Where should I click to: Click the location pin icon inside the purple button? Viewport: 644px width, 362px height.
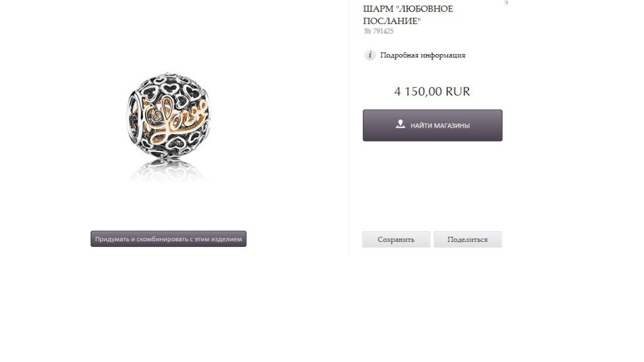coord(400,124)
